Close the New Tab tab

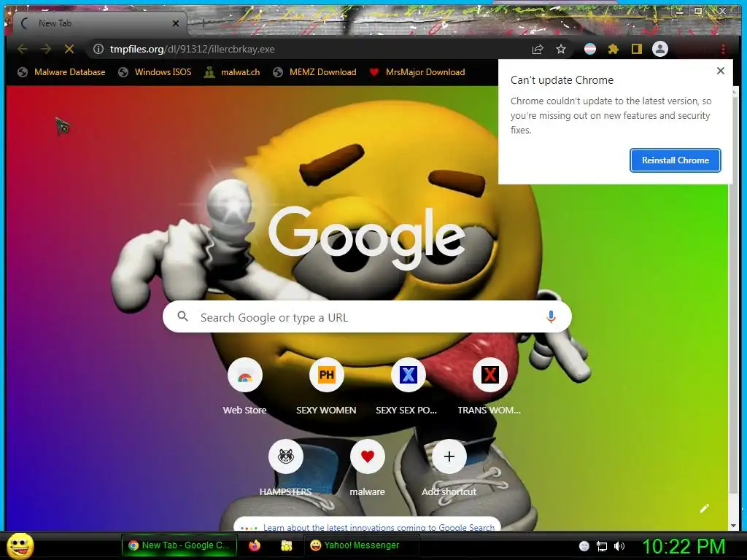pyautogui.click(x=176, y=23)
